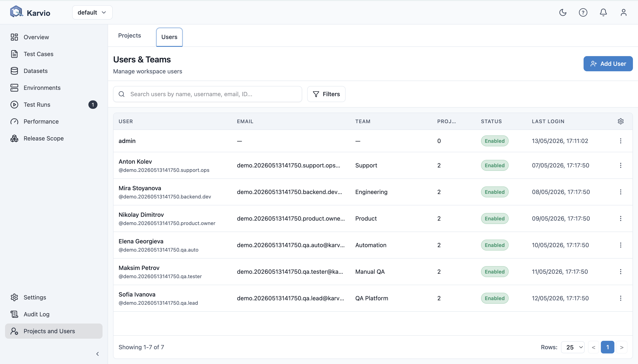Open row actions menu for Anton Kolev
Image resolution: width=638 pixels, height=364 pixels.
point(620,165)
